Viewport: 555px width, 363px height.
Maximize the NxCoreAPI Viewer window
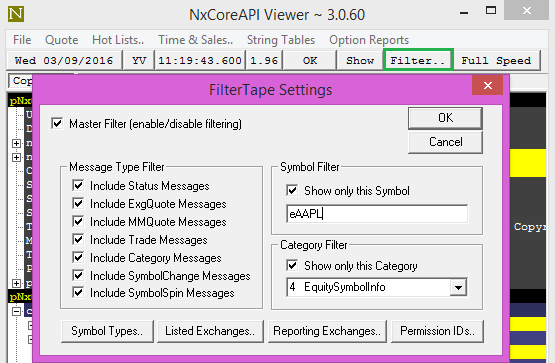coord(491,10)
